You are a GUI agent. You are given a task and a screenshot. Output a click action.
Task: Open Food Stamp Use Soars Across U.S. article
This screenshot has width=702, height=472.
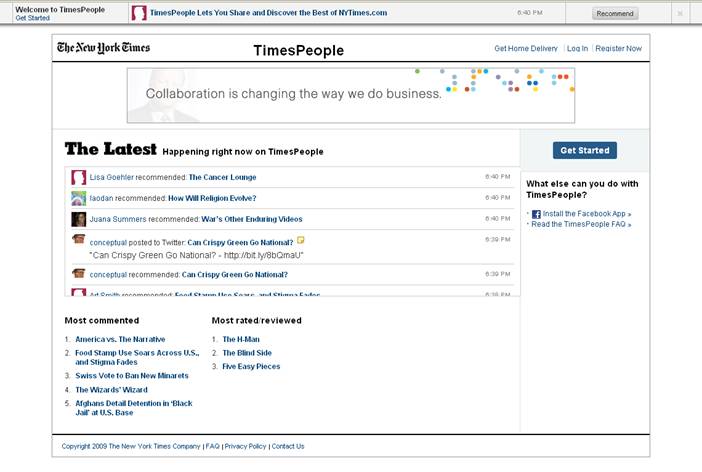(137, 357)
